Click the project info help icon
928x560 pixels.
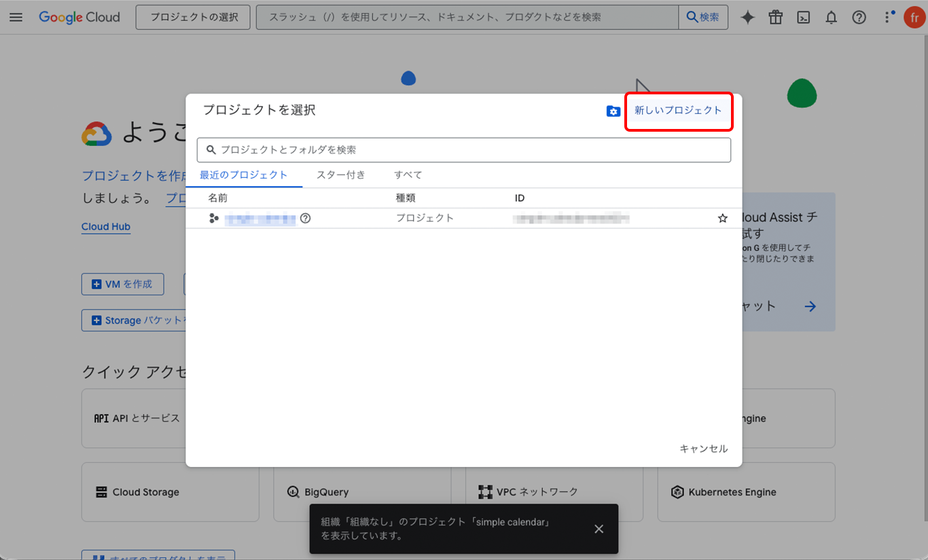pyautogui.click(x=306, y=219)
